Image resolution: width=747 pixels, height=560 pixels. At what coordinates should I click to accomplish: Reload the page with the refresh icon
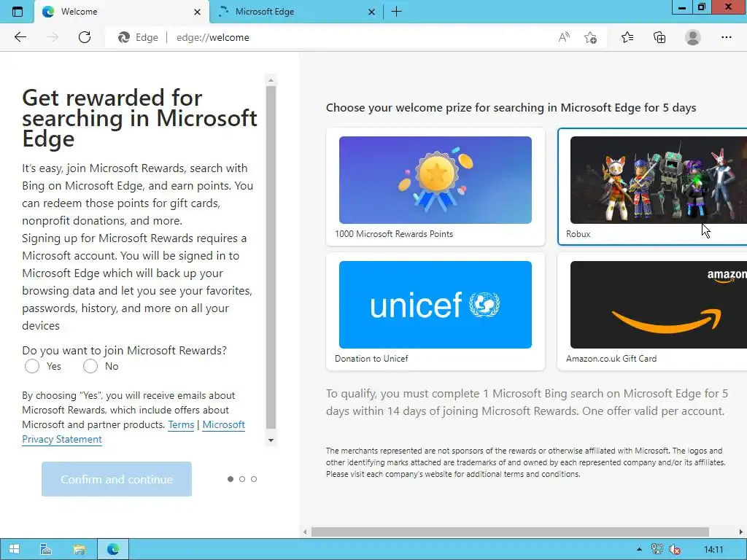85,37
